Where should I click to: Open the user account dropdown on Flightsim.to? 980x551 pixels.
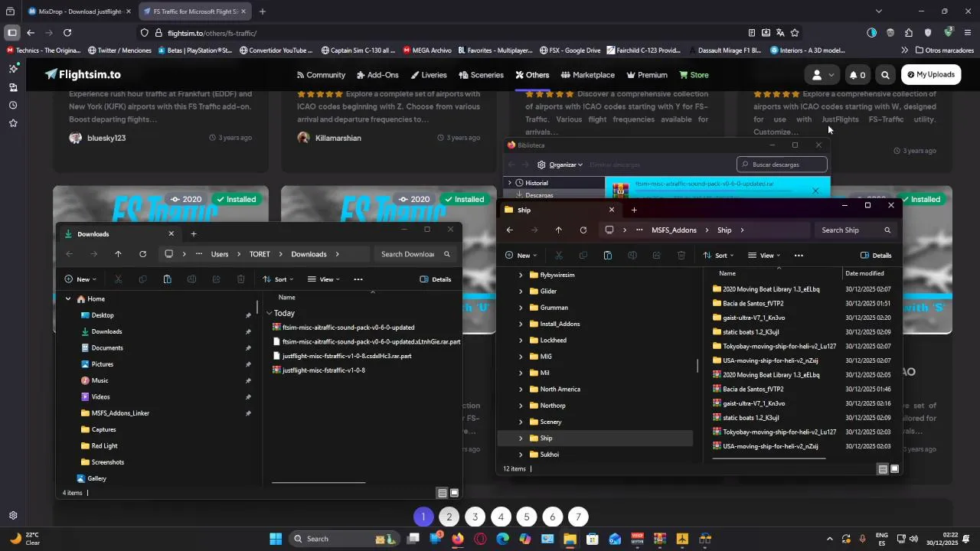pos(822,75)
